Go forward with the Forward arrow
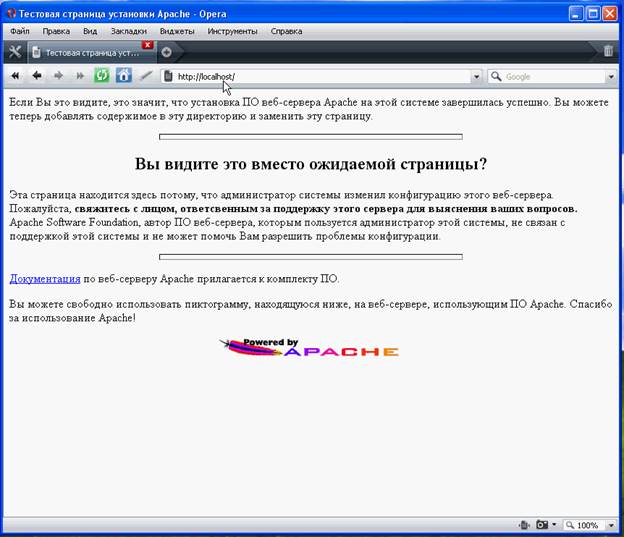The width and height of the screenshot is (624, 537). point(58,76)
